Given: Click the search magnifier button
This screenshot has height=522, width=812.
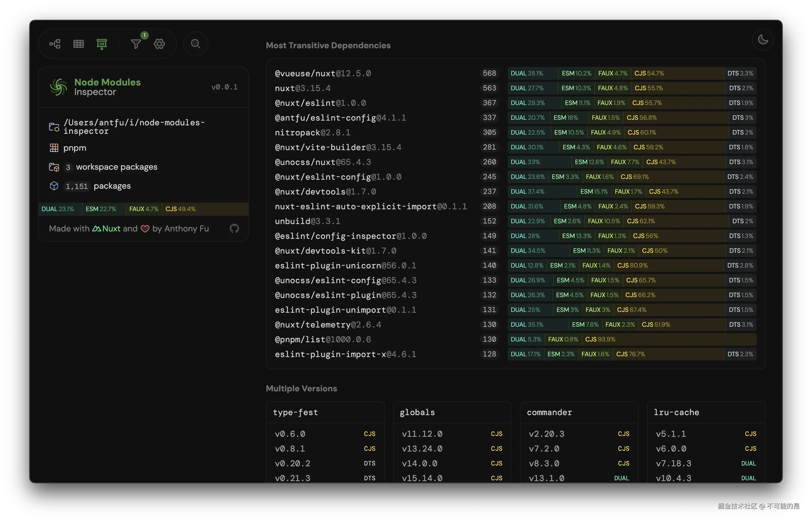Looking at the screenshot, I should click(195, 44).
